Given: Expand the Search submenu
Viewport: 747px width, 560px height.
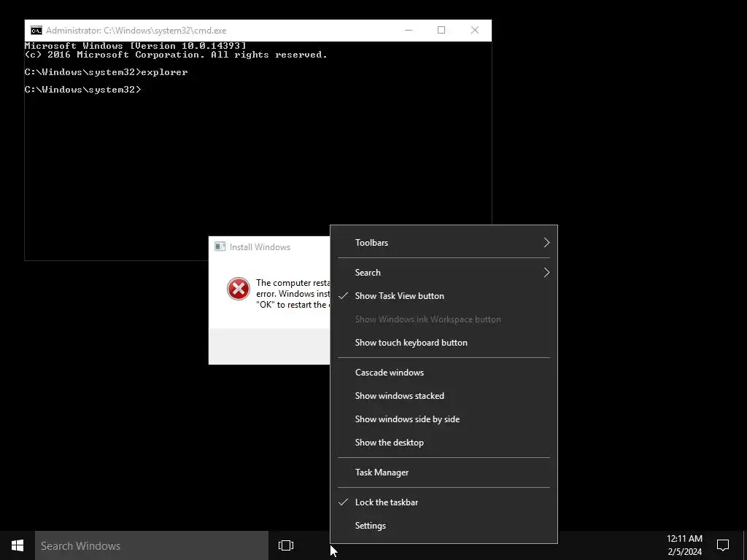Looking at the screenshot, I should click(444, 273).
